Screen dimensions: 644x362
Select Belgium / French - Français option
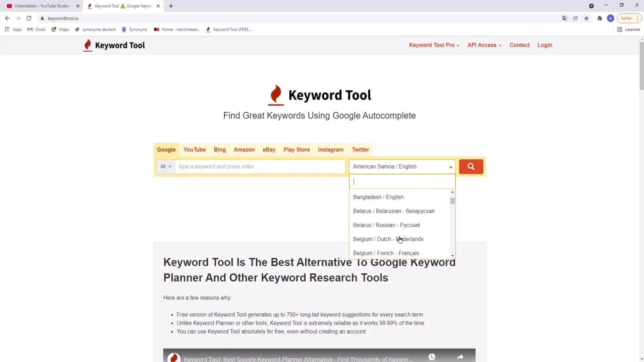pyautogui.click(x=399, y=253)
